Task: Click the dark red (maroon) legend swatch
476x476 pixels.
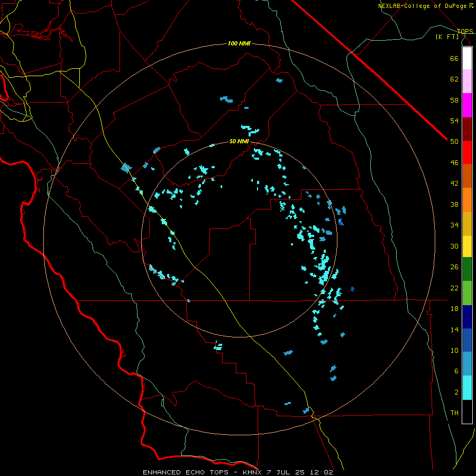Action: pos(467,130)
